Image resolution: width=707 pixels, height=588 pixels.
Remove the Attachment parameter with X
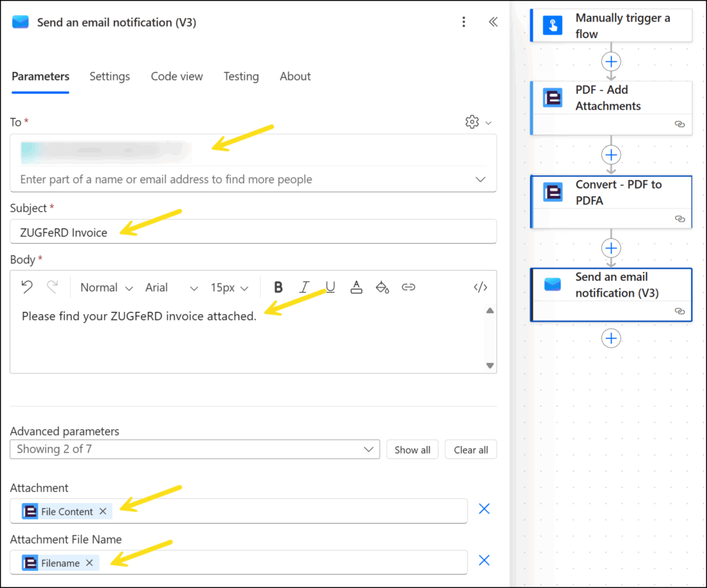point(484,509)
